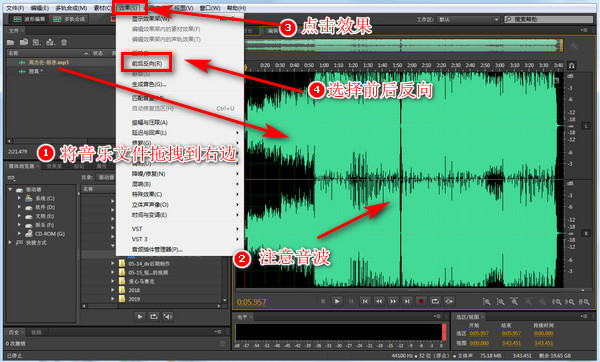Toggle the loop playback icon
Viewport: 600px width, 362px height.
pos(435,302)
